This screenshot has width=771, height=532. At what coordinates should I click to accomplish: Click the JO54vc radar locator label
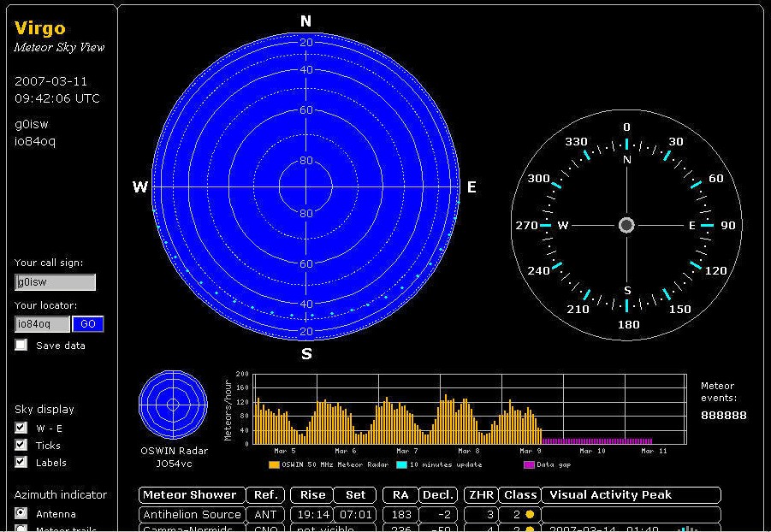point(174,464)
